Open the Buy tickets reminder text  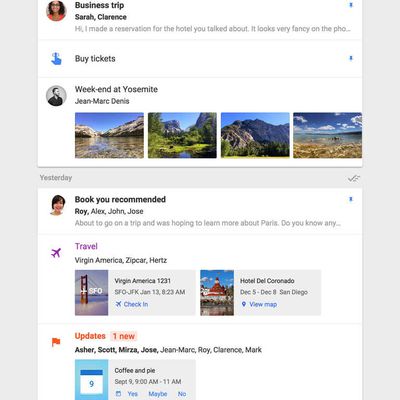95,59
